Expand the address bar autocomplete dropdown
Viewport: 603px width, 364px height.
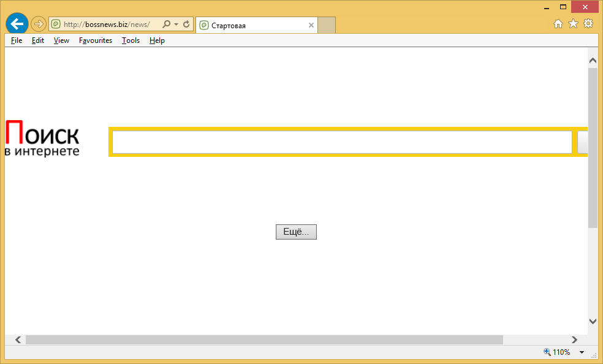pyautogui.click(x=176, y=25)
